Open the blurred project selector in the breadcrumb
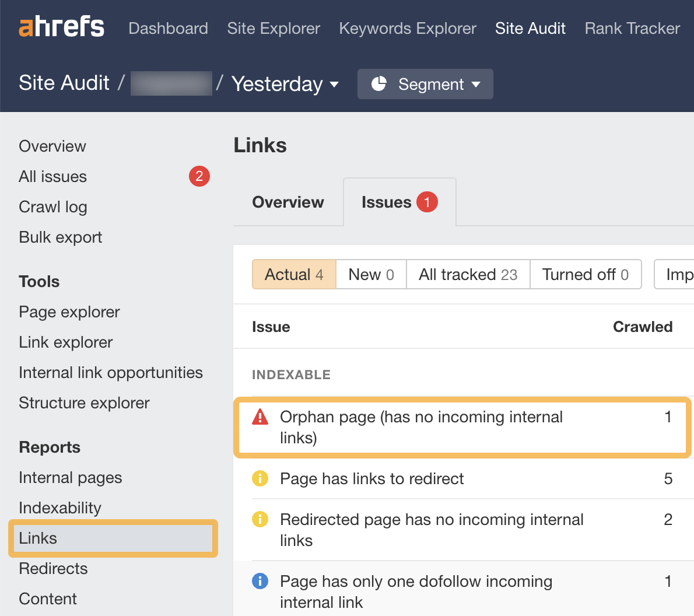The image size is (694, 616). tap(171, 83)
